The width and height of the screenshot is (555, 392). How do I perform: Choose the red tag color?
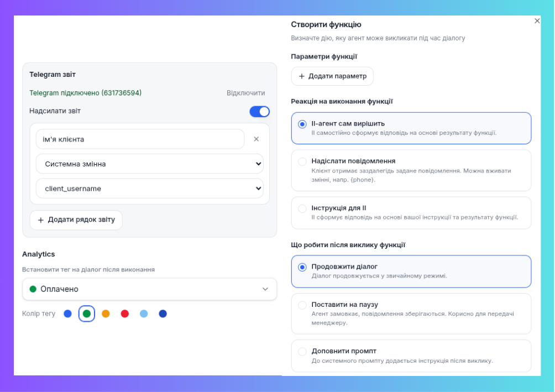124,313
